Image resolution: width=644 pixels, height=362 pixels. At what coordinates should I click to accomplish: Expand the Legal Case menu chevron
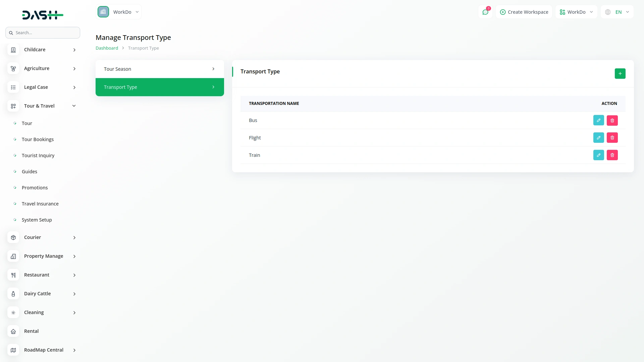tap(74, 87)
